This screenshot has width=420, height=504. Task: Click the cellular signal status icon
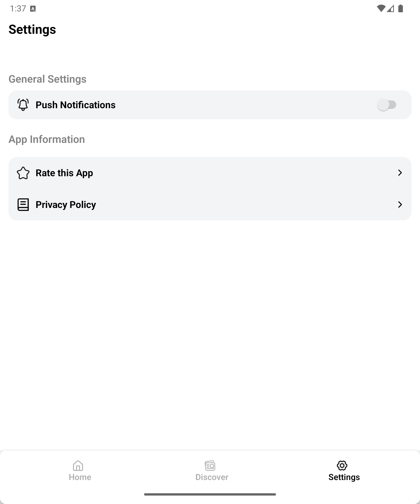click(x=391, y=9)
